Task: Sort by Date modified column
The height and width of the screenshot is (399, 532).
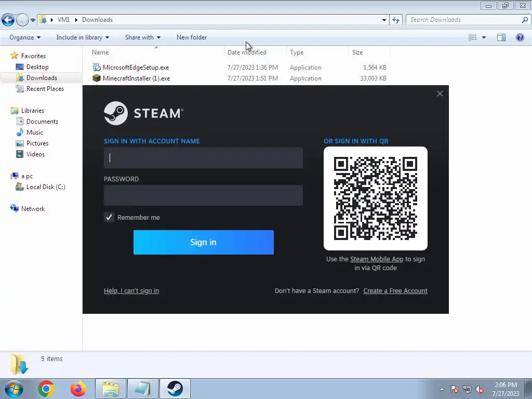Action: tap(255, 52)
